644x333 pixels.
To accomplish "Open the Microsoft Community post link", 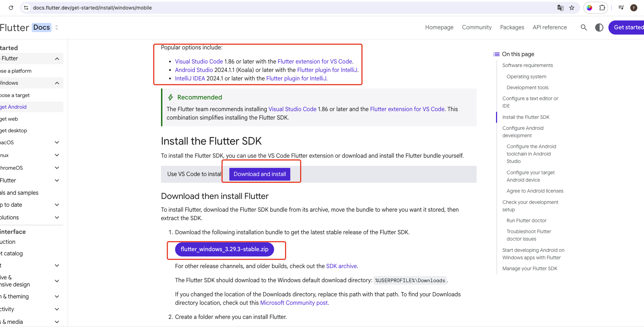I will coord(294,303).
